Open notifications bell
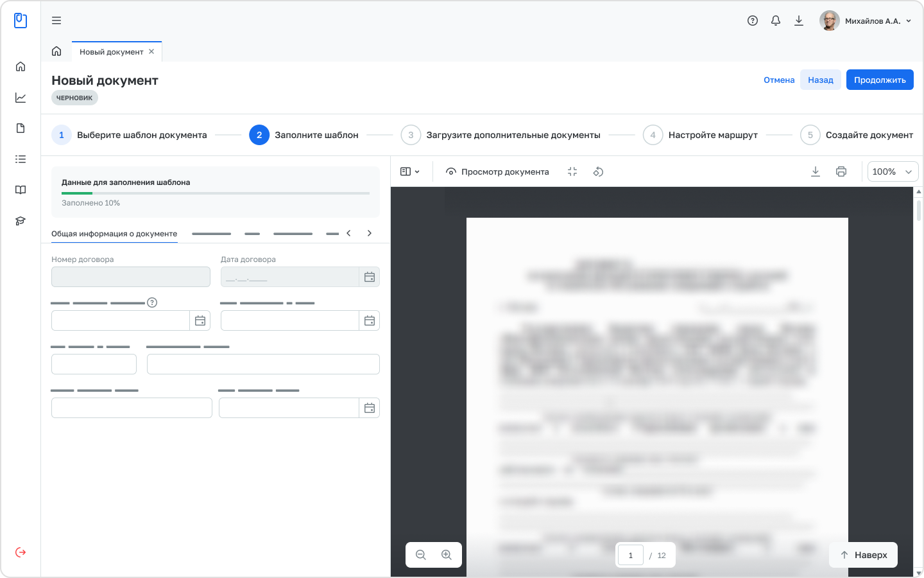 (x=776, y=21)
